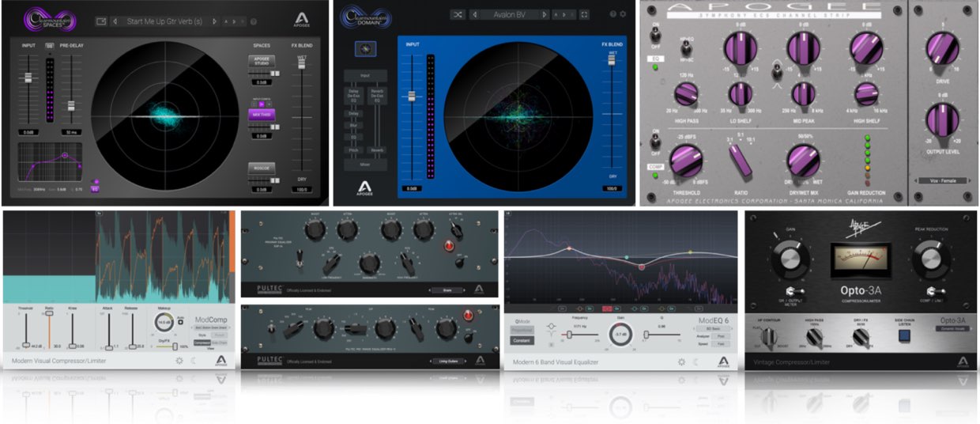Go to next preset arrow in Clearmountain's Spaces

[215, 21]
